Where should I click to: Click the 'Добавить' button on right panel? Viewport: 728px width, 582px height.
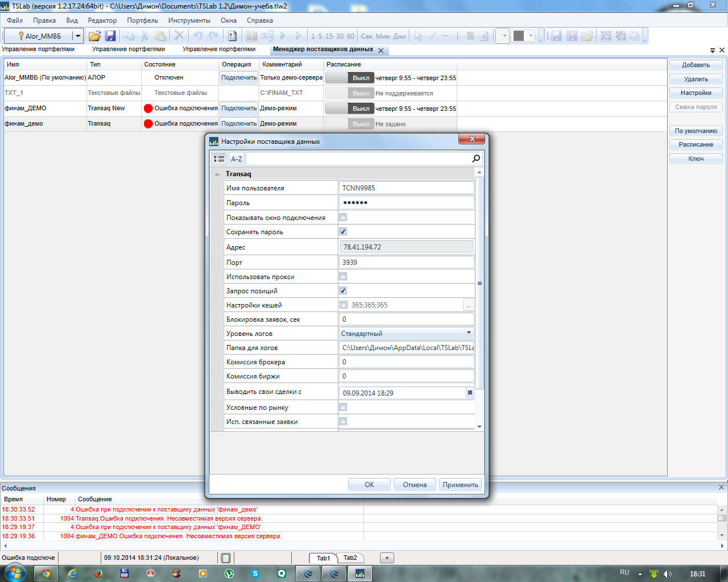696,65
